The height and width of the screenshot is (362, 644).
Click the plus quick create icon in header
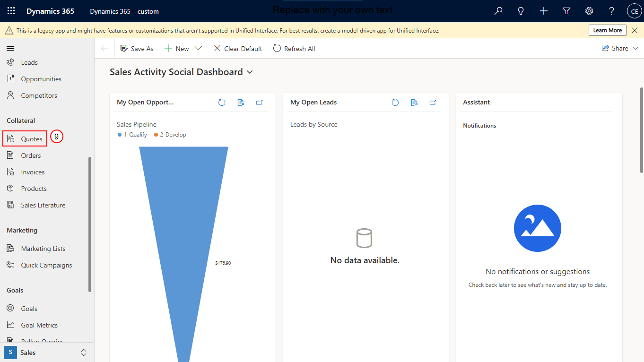click(544, 11)
